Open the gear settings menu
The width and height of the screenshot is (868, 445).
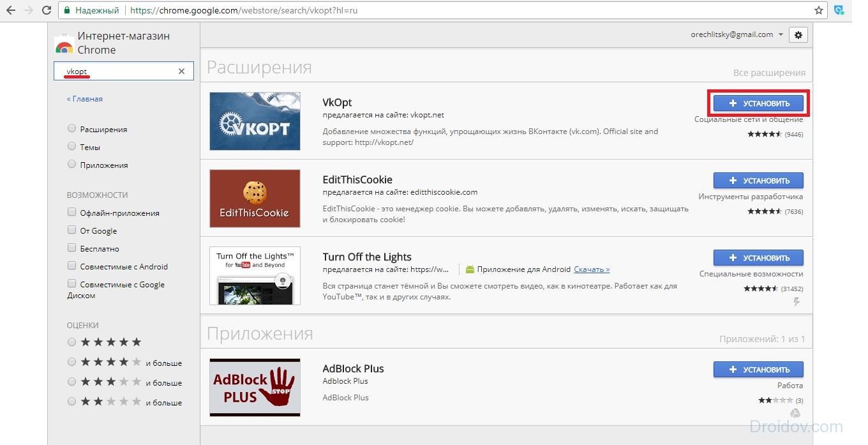point(798,35)
